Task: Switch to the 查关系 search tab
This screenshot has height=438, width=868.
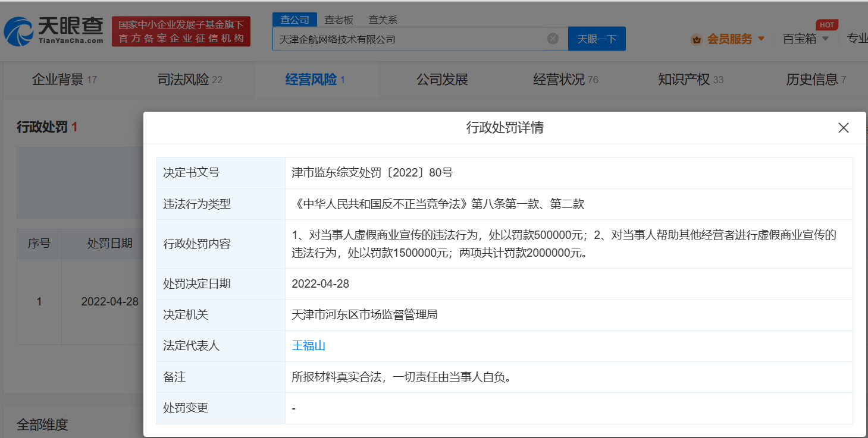Action: point(383,19)
